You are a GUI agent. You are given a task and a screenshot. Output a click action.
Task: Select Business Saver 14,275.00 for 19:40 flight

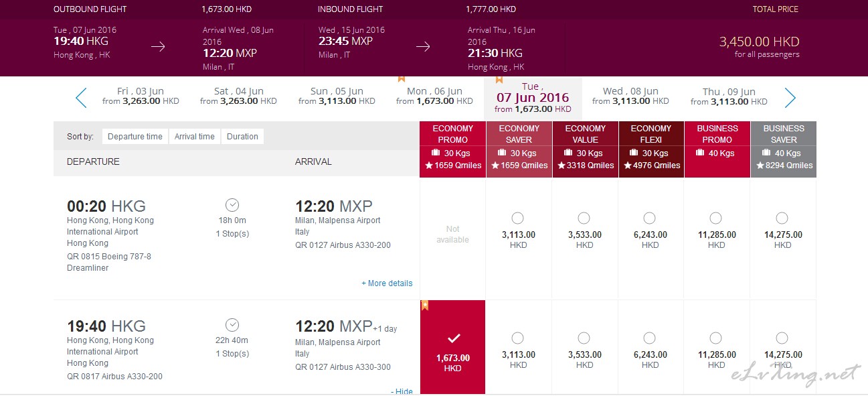[782, 338]
